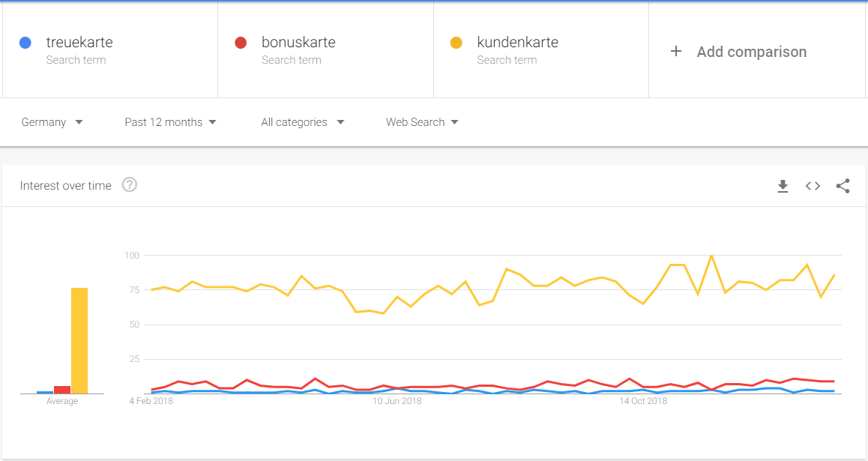Click the 10 Jun 2018 axis label
The image size is (868, 461).
click(397, 401)
